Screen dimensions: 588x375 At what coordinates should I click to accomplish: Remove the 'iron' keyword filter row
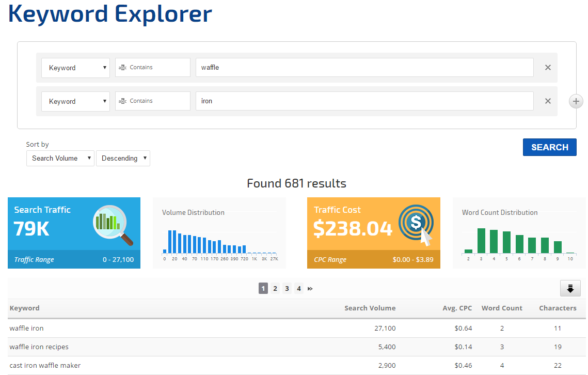pyautogui.click(x=548, y=101)
